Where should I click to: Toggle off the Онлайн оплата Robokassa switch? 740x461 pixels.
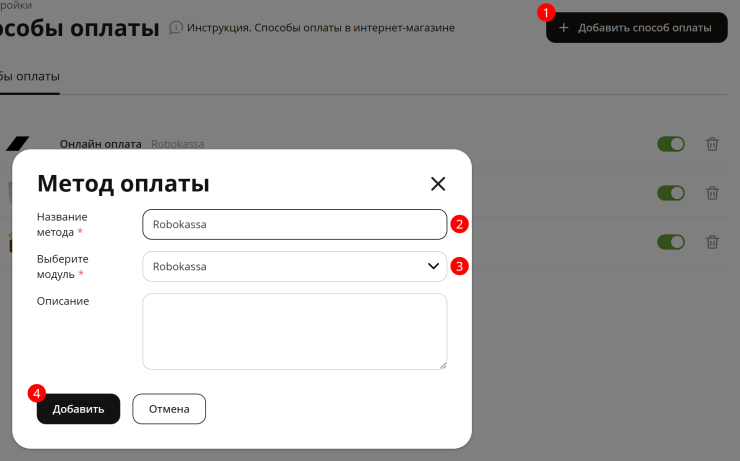coord(671,144)
